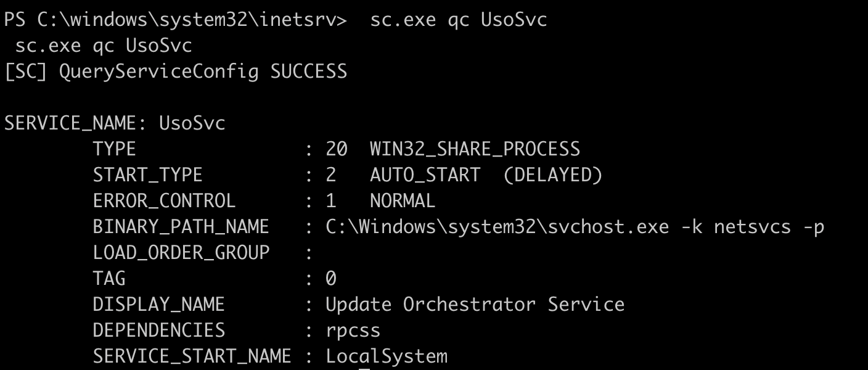Click the rpcss dependency value
The image size is (868, 370).
pyautogui.click(x=353, y=331)
